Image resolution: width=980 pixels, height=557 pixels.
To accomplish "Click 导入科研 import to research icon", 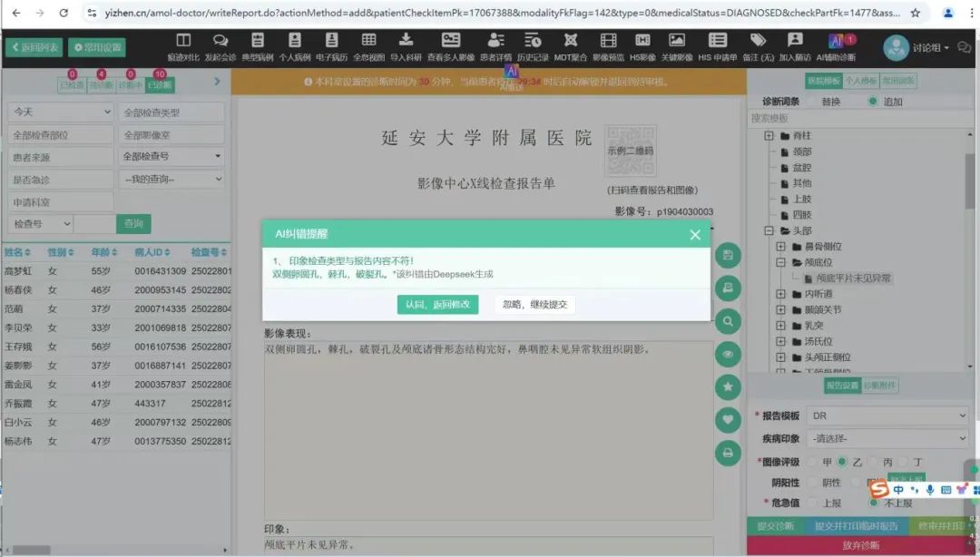I will [x=406, y=47].
